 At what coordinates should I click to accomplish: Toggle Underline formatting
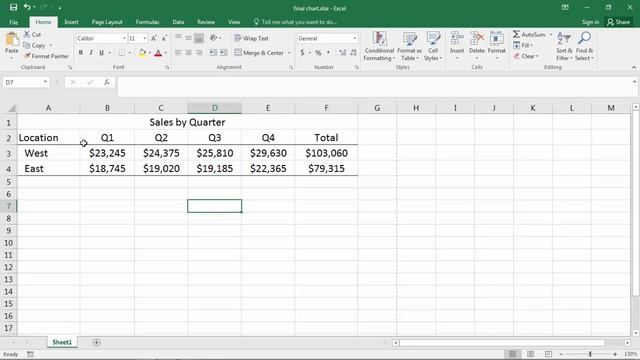(101, 53)
